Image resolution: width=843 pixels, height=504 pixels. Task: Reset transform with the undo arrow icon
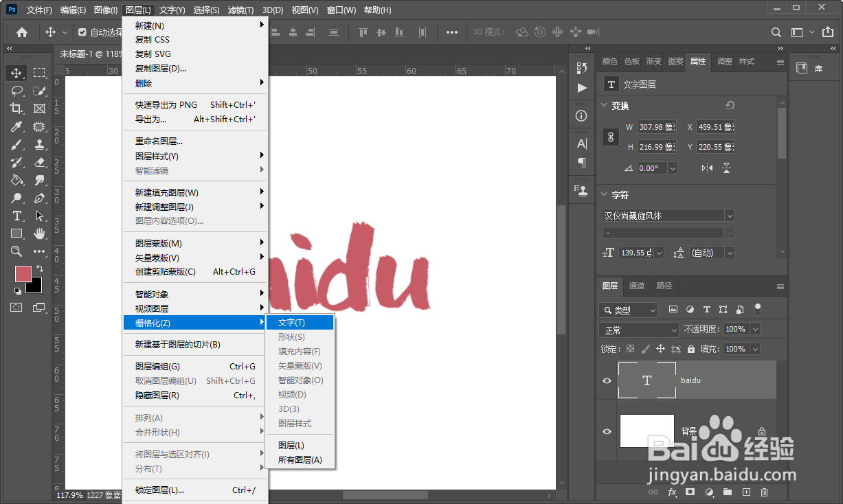730,105
